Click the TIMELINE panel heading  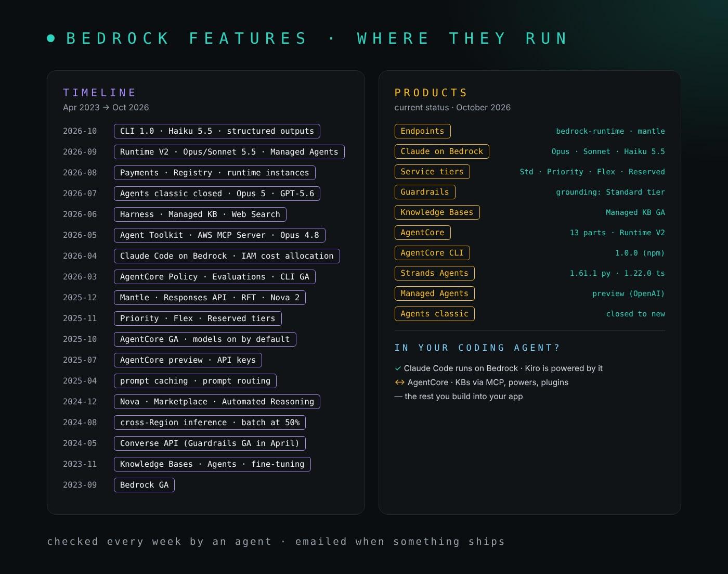(x=99, y=93)
